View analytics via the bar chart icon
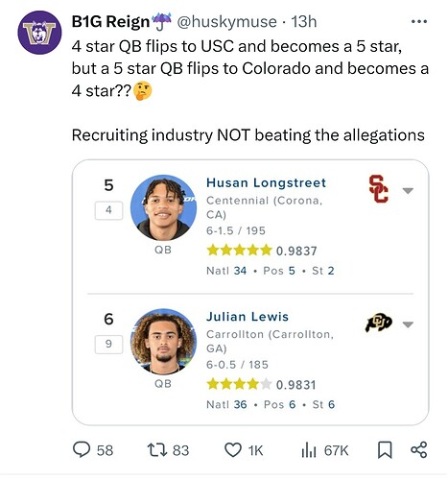Image resolution: width=448 pixels, height=480 pixels. tap(309, 450)
